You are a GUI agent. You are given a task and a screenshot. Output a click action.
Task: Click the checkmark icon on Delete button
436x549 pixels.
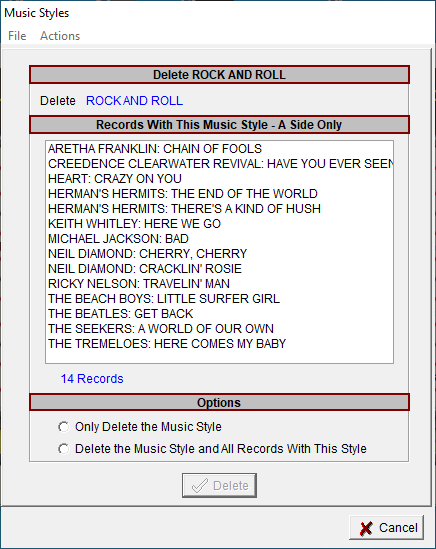(200, 486)
